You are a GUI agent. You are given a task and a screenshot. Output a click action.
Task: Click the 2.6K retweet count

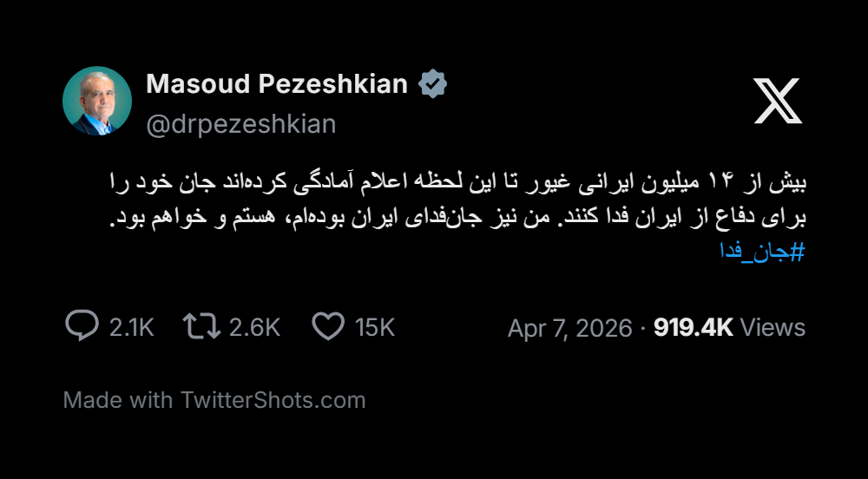[x=254, y=327]
